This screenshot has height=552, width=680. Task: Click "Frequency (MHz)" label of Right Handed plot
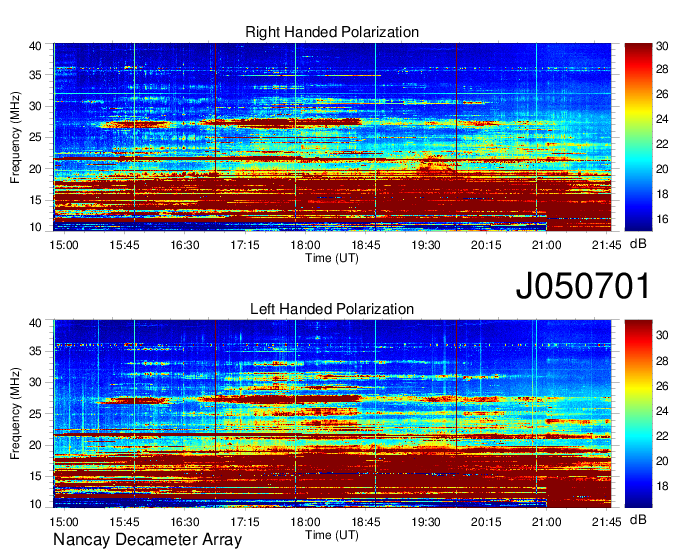15,137
